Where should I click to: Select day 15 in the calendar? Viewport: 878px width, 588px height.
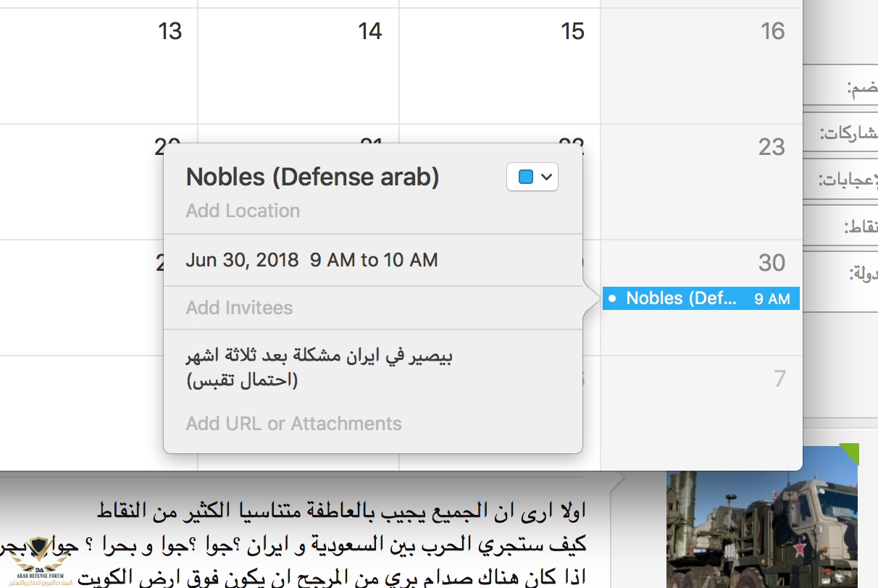tap(572, 31)
